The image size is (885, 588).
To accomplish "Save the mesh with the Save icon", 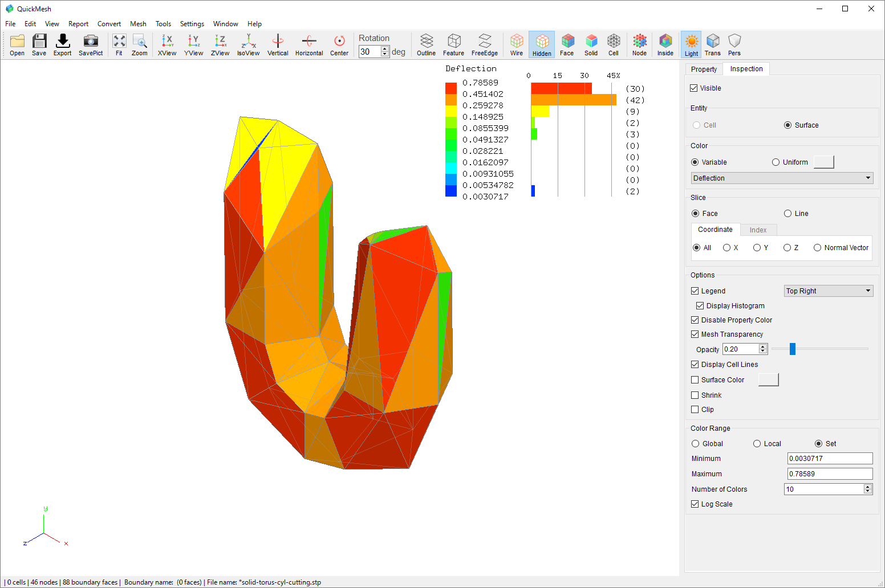I will click(39, 44).
